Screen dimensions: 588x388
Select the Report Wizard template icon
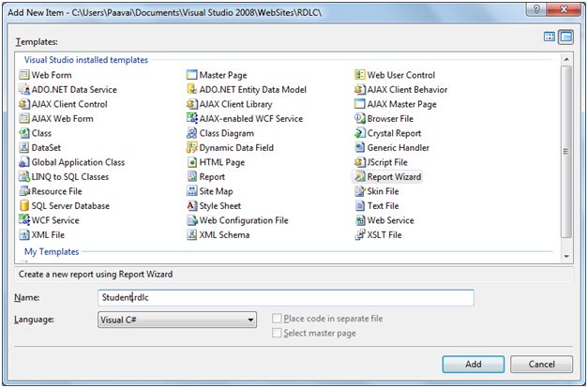pos(359,177)
